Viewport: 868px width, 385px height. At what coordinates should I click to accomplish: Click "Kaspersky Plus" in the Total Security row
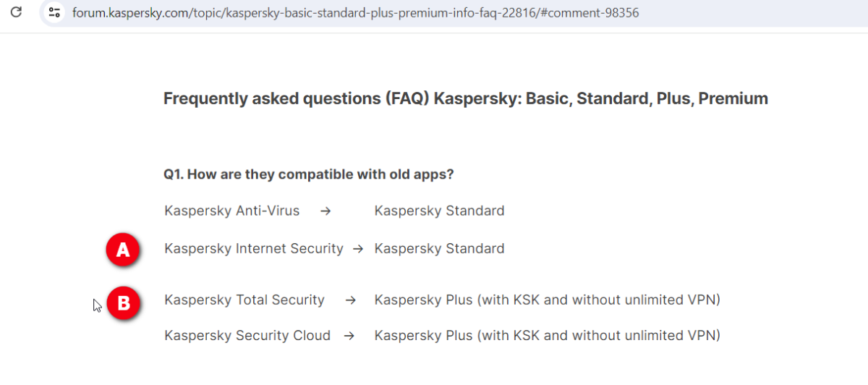click(422, 300)
